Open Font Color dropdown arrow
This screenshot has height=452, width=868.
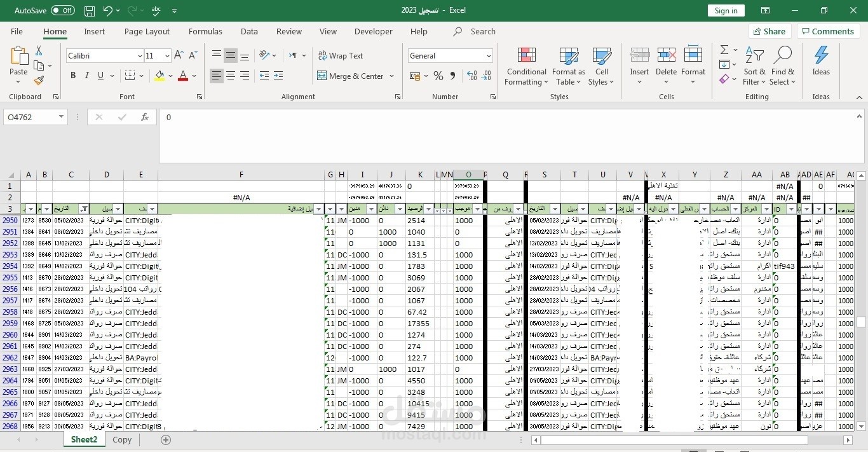(194, 76)
